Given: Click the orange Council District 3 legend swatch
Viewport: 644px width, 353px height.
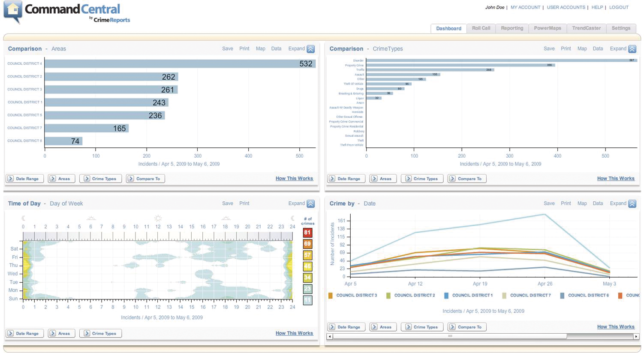Looking at the screenshot, I should [331, 296].
